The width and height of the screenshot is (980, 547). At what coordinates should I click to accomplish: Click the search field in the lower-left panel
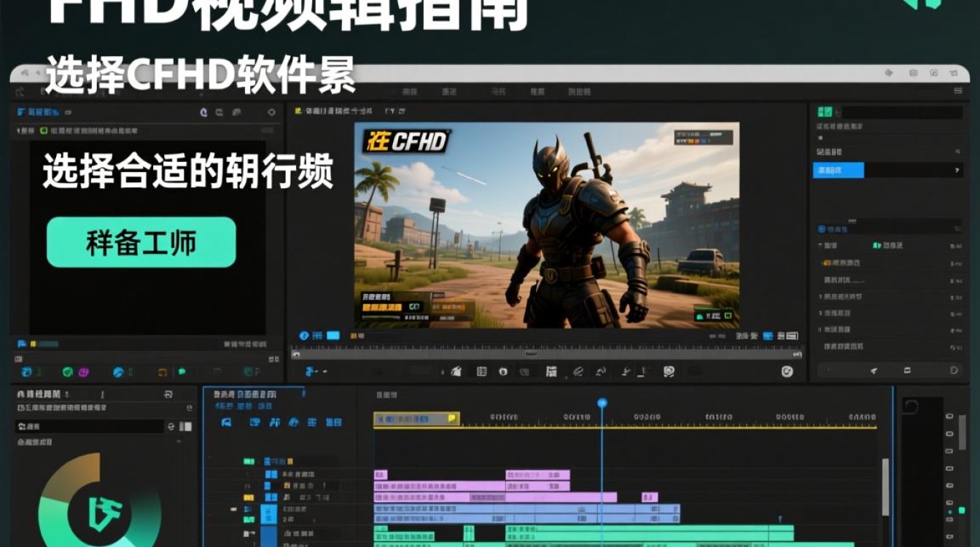90,426
